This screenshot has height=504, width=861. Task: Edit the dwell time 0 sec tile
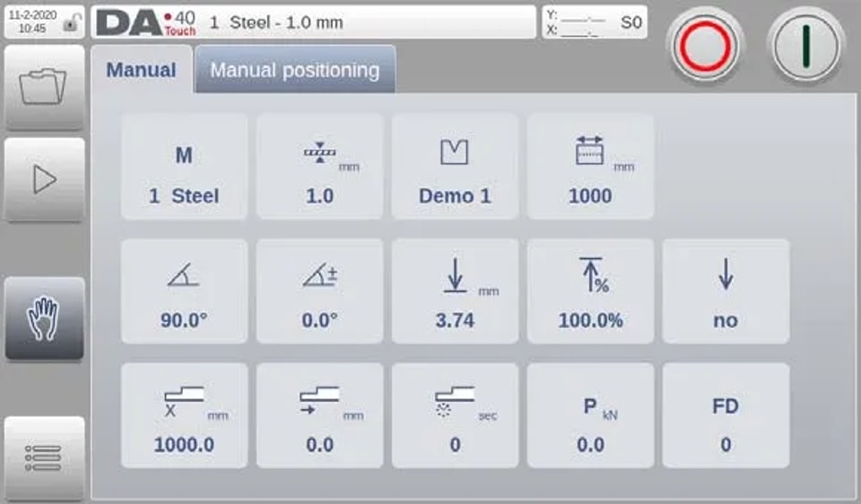point(455,415)
